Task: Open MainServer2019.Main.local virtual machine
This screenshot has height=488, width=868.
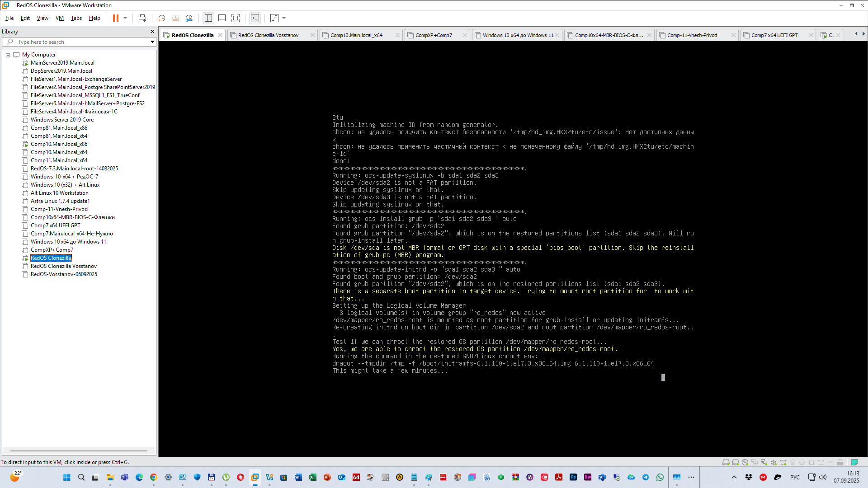Action: click(62, 63)
